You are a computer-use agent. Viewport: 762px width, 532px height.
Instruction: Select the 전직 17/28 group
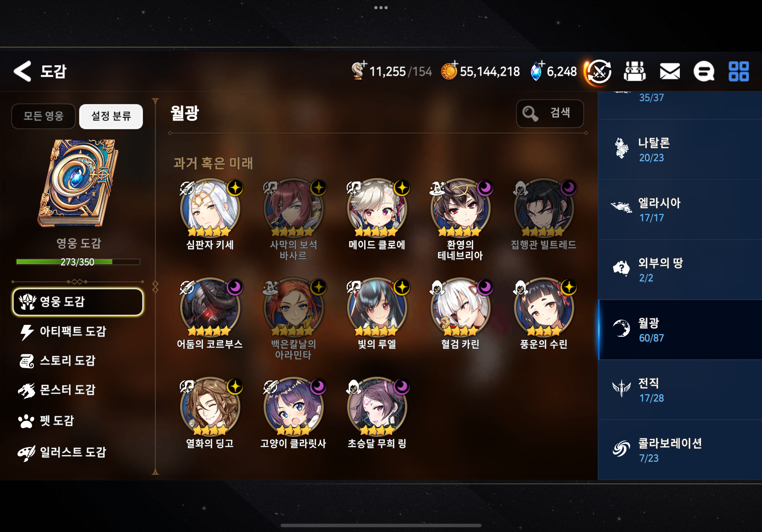tap(680, 390)
